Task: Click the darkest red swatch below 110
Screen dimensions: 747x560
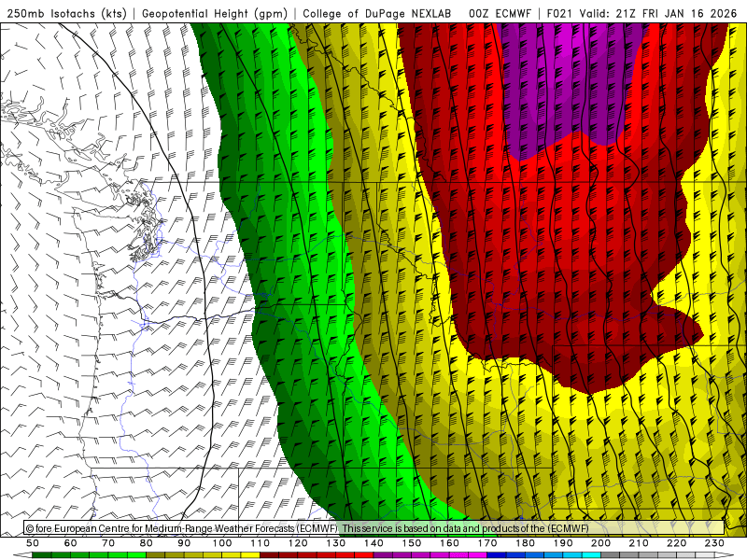Action: [269, 555]
